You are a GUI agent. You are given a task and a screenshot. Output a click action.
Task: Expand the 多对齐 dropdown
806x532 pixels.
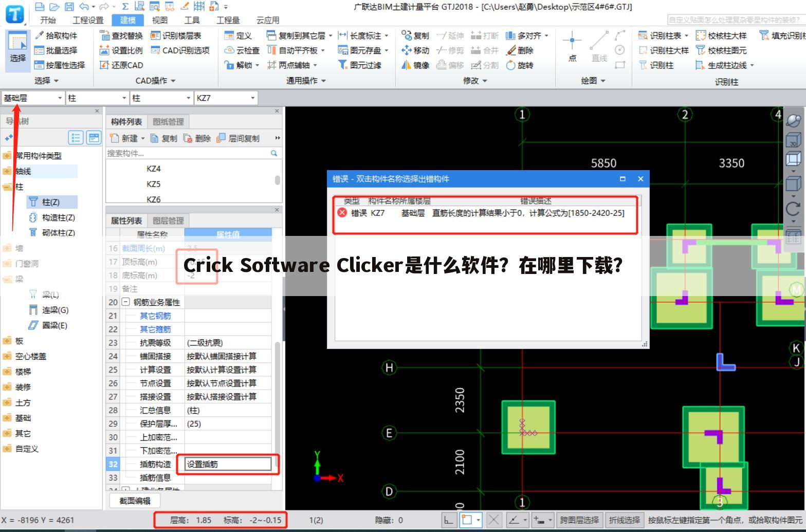(546, 35)
